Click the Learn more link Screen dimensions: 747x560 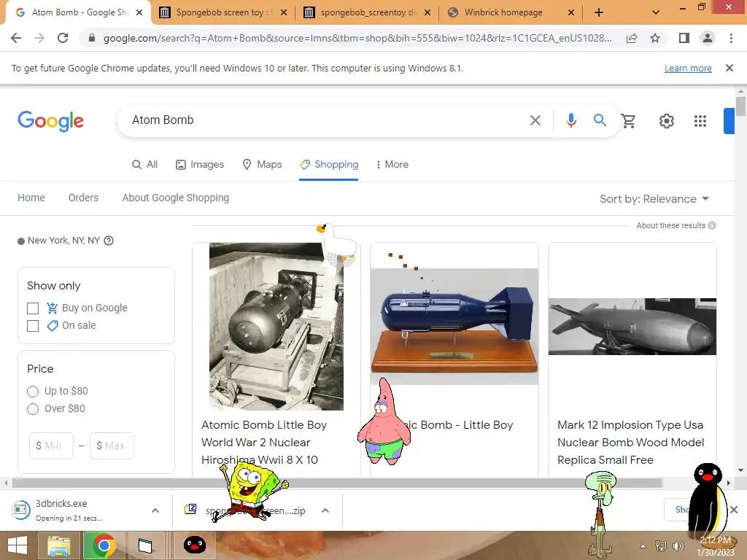[x=688, y=68]
